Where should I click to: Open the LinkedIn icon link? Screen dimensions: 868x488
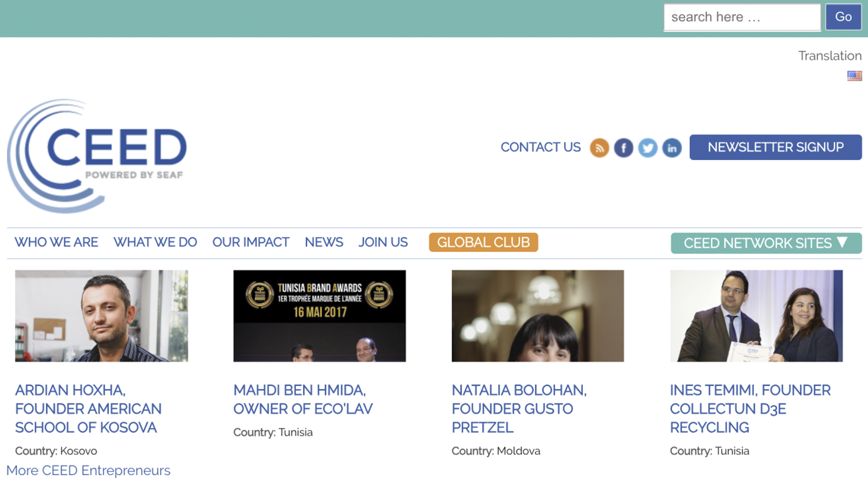[672, 148]
